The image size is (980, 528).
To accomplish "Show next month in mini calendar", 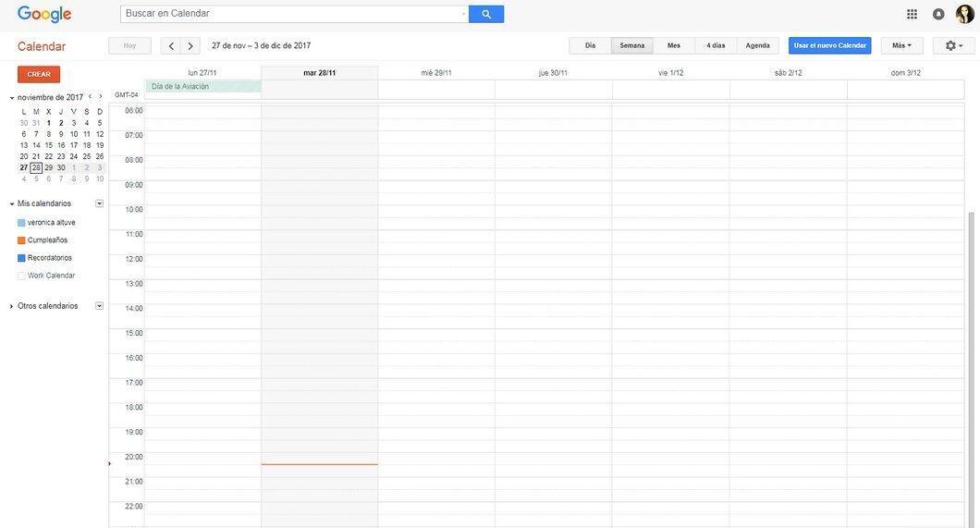I will (100, 97).
